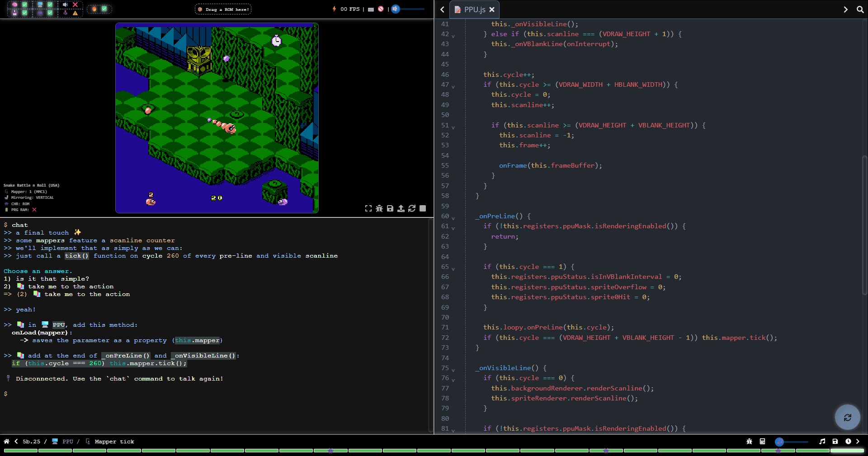Click the terminal prompt input line
This screenshot has height=456, width=868.
pos(216,394)
